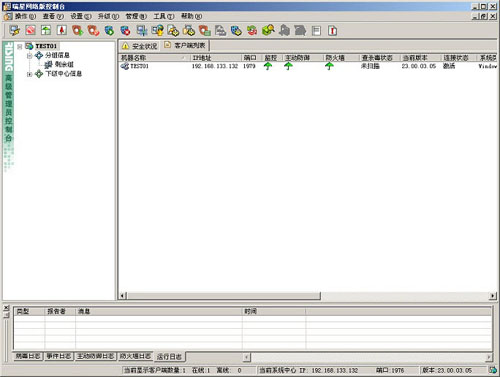Sort by the 当前版本 column header

click(421, 58)
